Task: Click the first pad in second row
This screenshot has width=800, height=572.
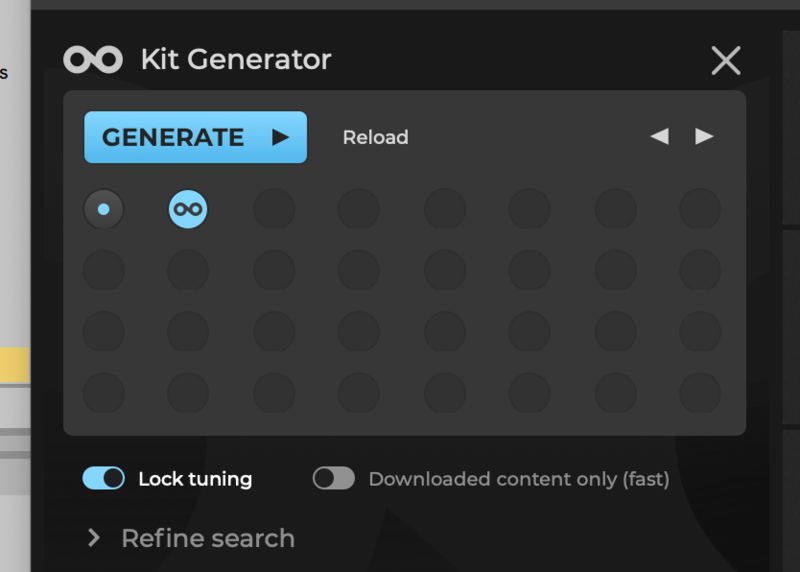Action: [x=104, y=270]
